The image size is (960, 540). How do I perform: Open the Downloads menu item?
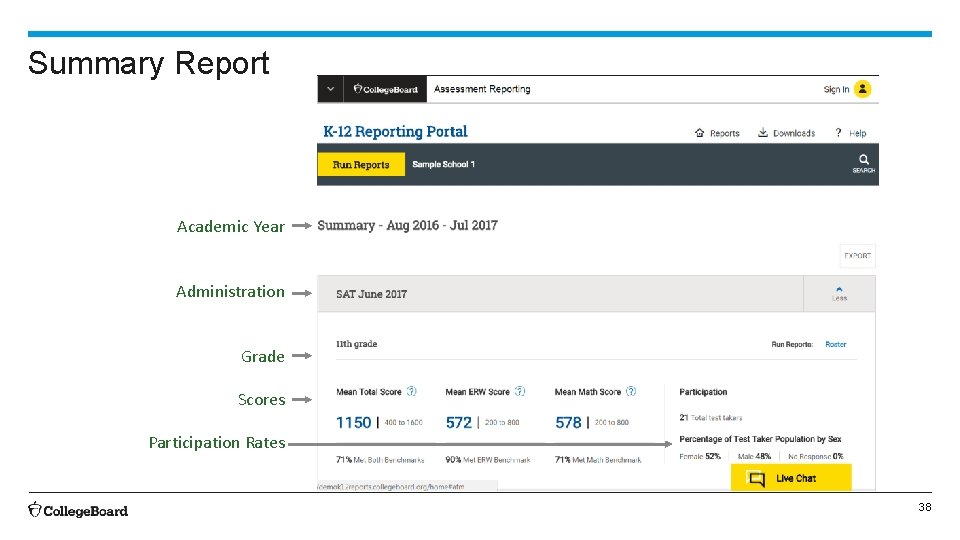click(794, 133)
